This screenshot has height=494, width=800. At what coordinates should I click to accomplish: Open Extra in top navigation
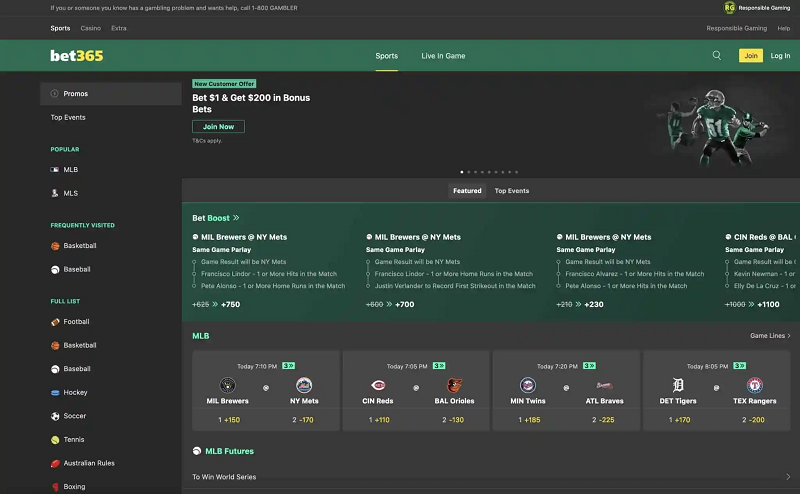(x=119, y=28)
